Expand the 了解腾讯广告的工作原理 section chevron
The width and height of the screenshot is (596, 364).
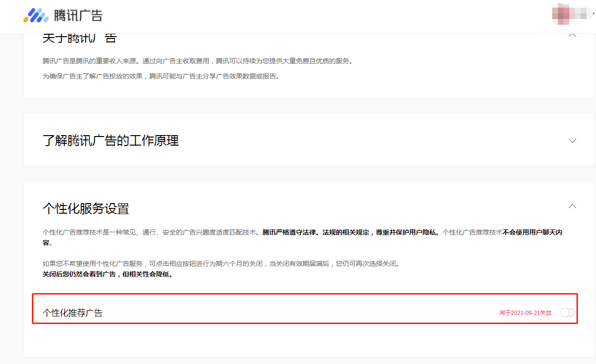(573, 141)
